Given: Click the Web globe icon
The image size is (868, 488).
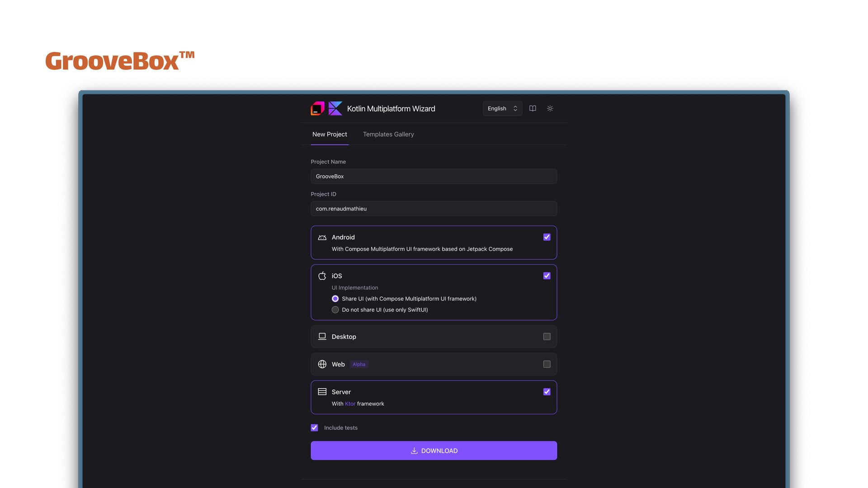Looking at the screenshot, I should pos(322,364).
